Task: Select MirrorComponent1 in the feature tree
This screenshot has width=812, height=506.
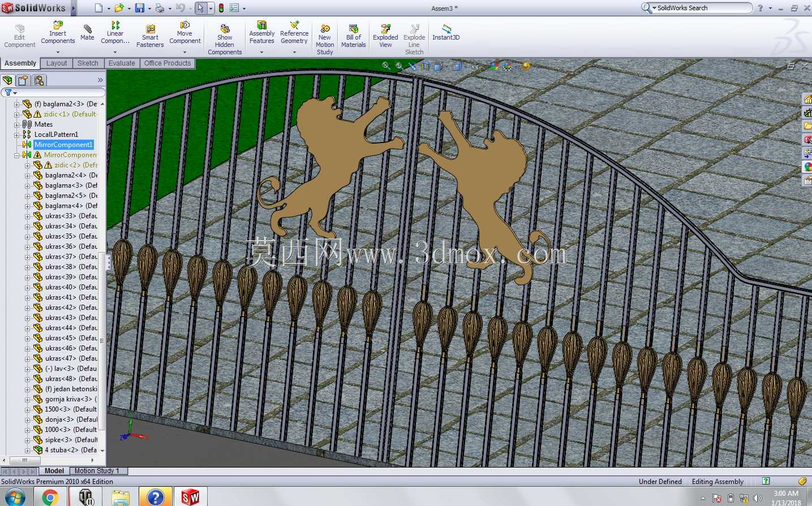Action: [x=63, y=145]
